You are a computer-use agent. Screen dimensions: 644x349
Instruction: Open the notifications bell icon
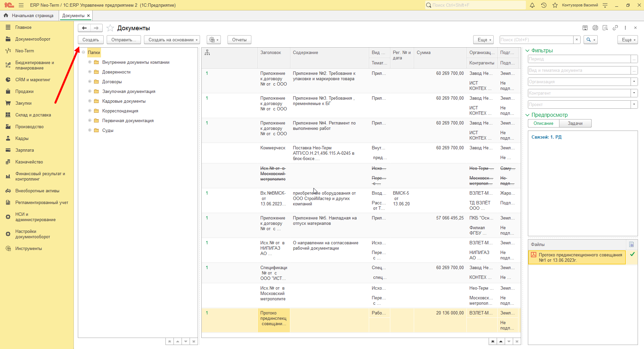(x=532, y=5)
